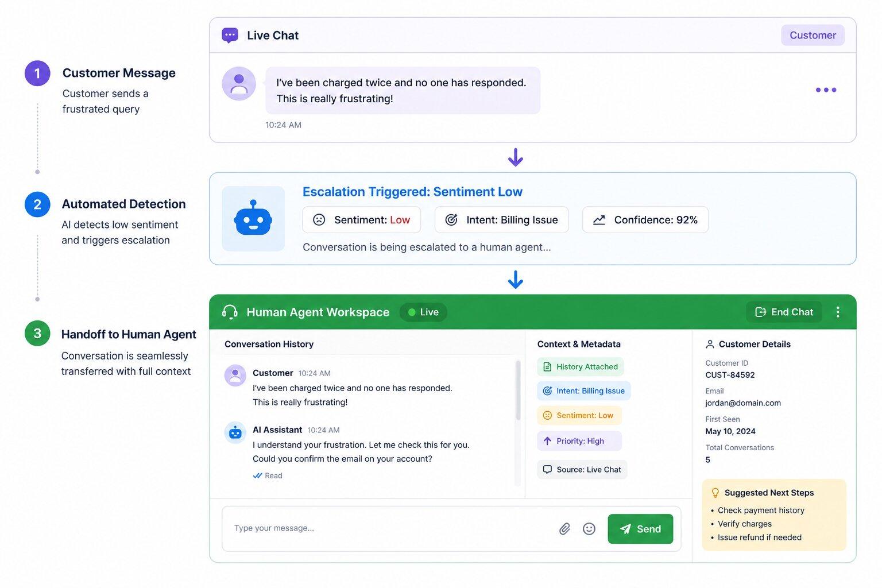Image resolution: width=882 pixels, height=588 pixels.
Task: Click the customer avatar in Live Chat
Action: (239, 84)
